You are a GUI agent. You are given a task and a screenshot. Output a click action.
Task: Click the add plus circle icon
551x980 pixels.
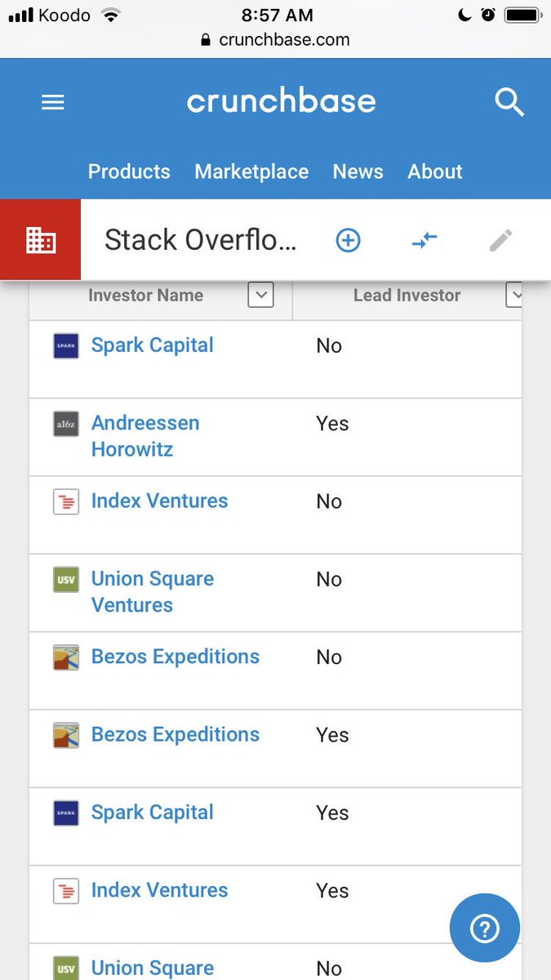click(349, 240)
